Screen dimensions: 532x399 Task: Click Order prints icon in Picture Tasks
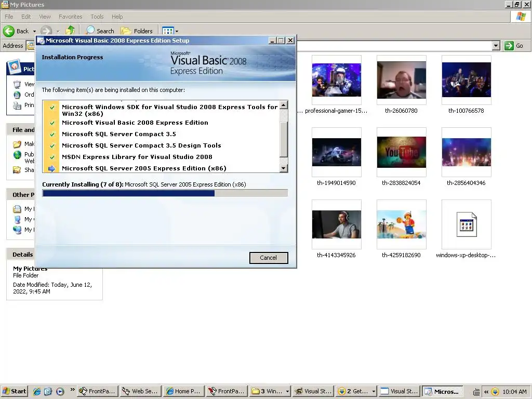(17, 95)
